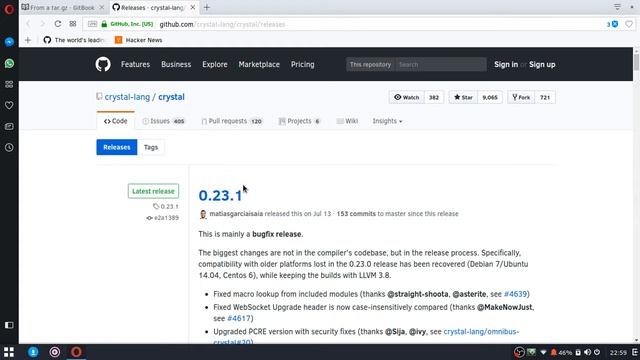This screenshot has height=360, width=640.
Task: Open issue #4639 link
Action: coord(515,294)
